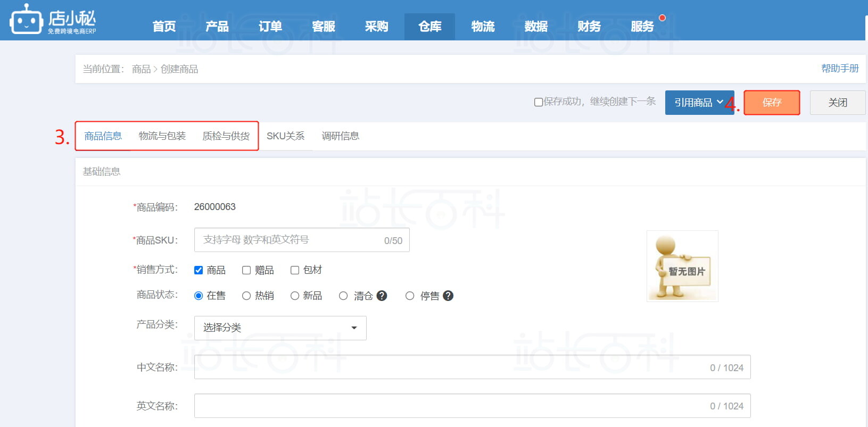The image size is (868, 427).
Task: Open the SKU关系 tab
Action: tap(285, 136)
